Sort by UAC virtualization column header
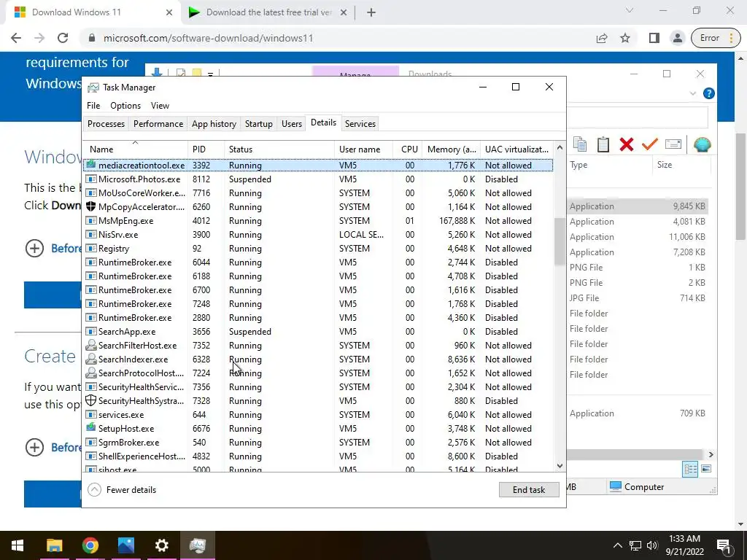Image resolution: width=747 pixels, height=560 pixels. click(x=517, y=149)
